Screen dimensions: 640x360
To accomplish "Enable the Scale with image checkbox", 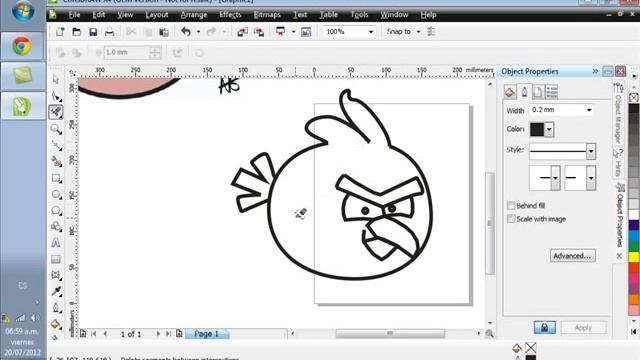I will click(x=511, y=219).
